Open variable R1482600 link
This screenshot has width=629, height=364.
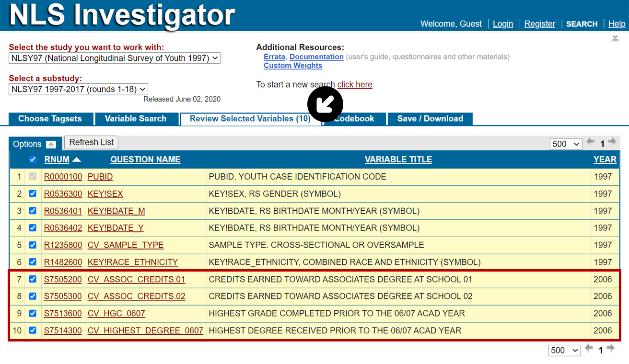pos(63,262)
